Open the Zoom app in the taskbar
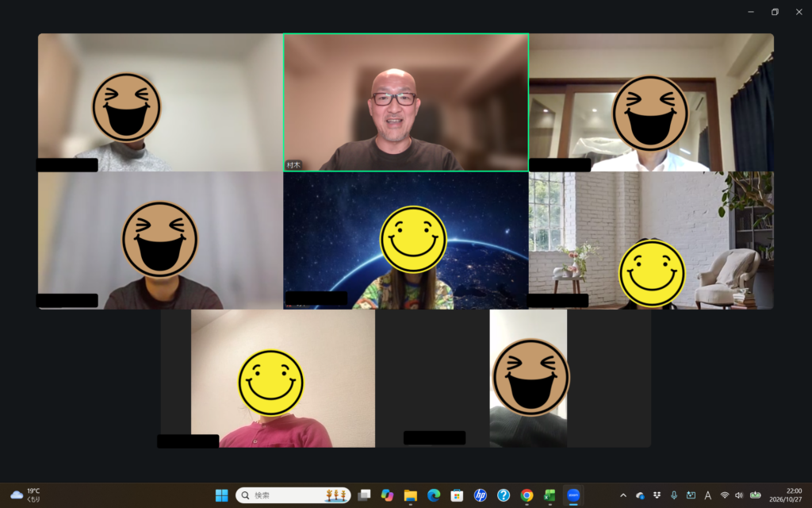 pyautogui.click(x=573, y=495)
